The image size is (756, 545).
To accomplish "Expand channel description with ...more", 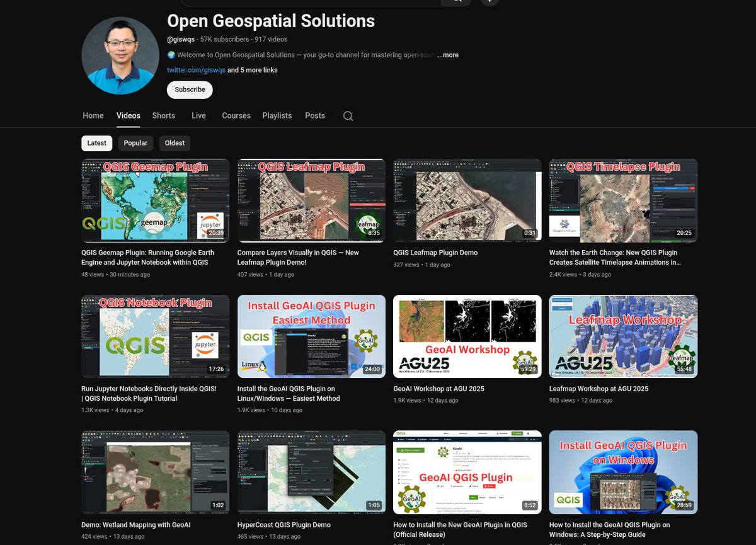I will point(448,55).
